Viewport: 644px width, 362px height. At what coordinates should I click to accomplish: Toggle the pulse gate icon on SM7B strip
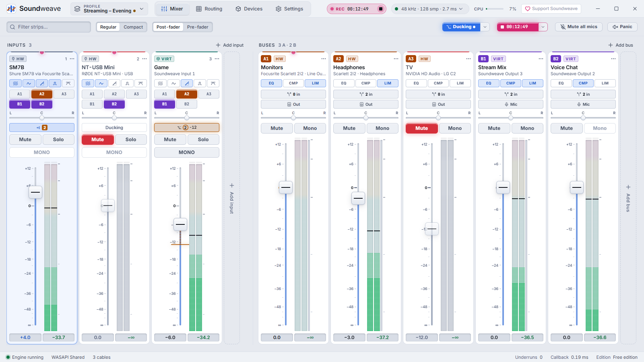55,83
